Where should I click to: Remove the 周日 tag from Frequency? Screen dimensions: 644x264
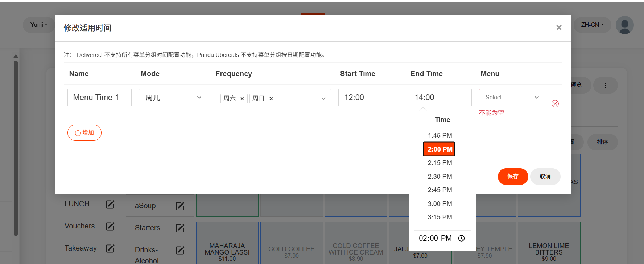271,99
